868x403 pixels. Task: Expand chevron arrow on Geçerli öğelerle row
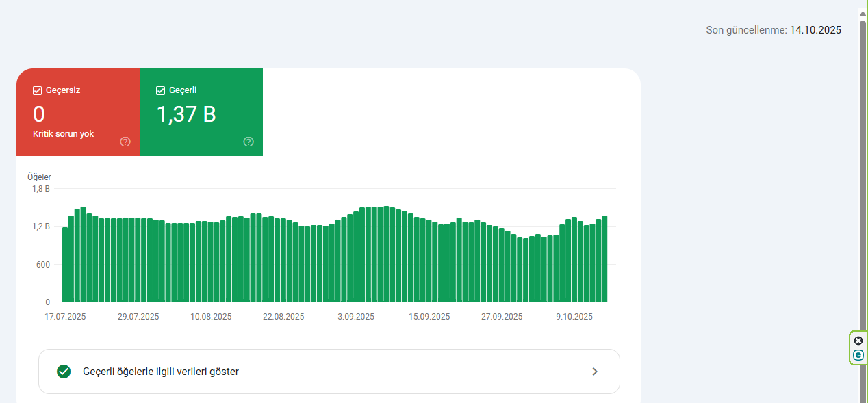595,372
